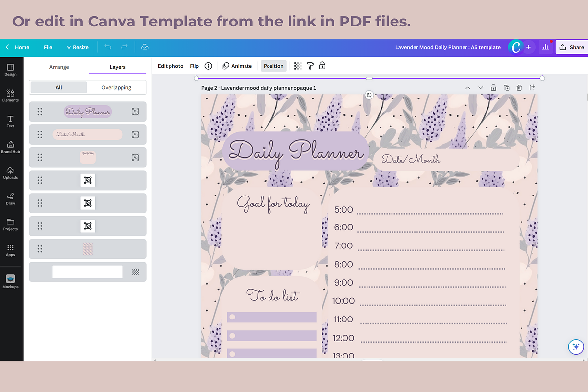
Task: Select the floral pattern layer
Action: tap(88, 249)
